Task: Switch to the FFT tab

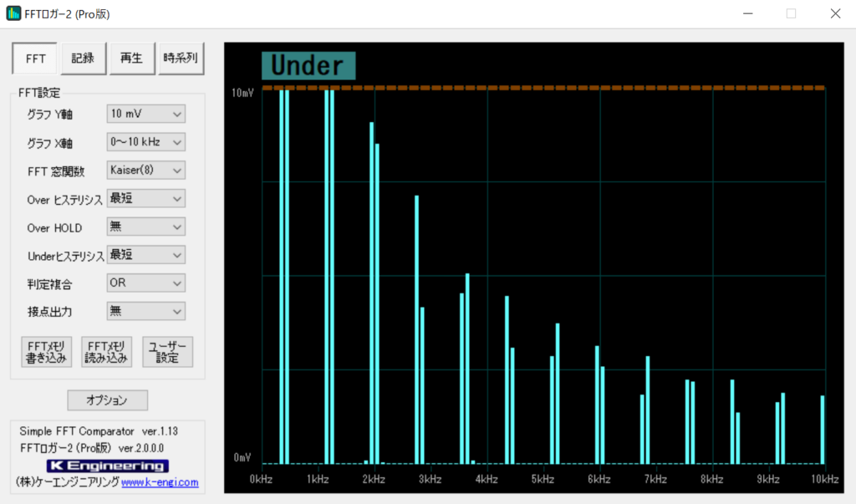Action: tap(35, 59)
